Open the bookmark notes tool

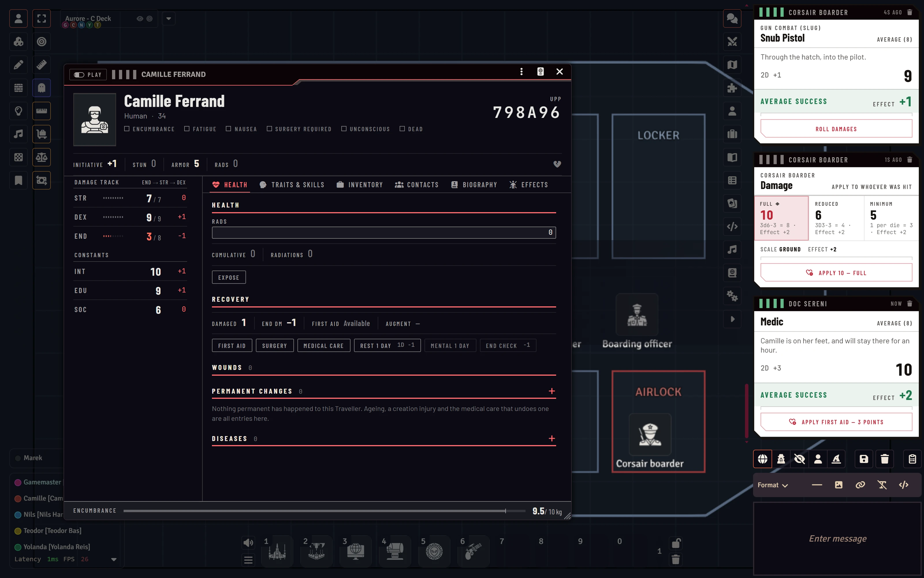(18, 180)
